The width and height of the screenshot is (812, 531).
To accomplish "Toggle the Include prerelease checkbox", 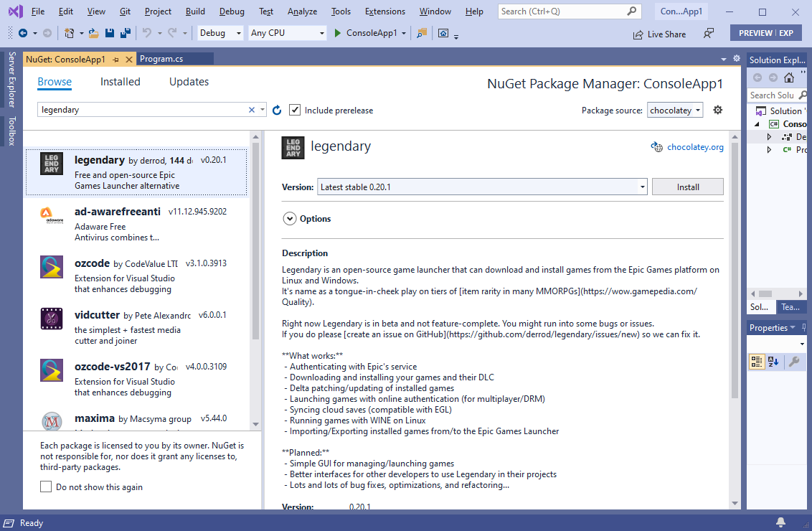I will pyautogui.click(x=295, y=110).
